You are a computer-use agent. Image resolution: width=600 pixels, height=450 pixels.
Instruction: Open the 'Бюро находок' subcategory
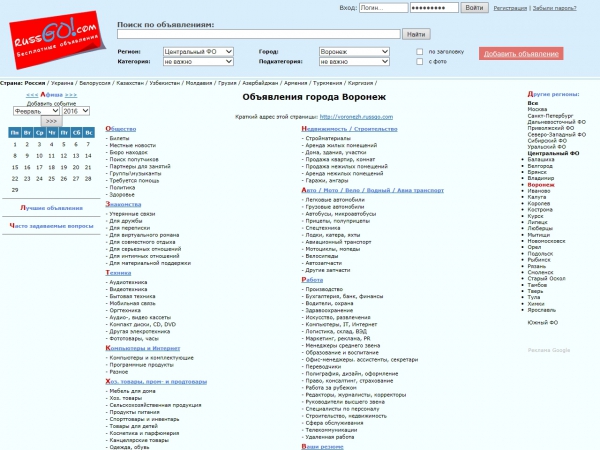pos(129,152)
